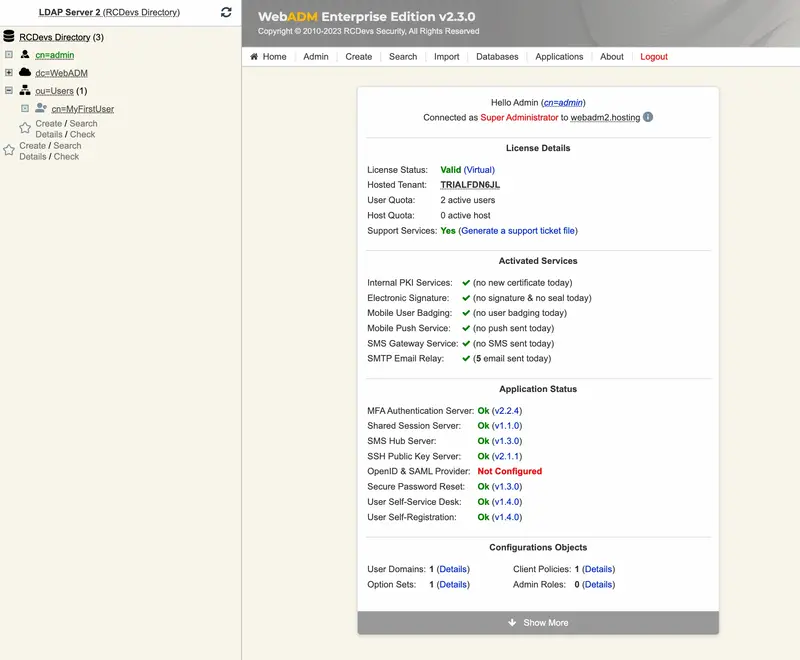Click the ou=Users organizational unit icon
Image resolution: width=800 pixels, height=660 pixels.
point(25,90)
